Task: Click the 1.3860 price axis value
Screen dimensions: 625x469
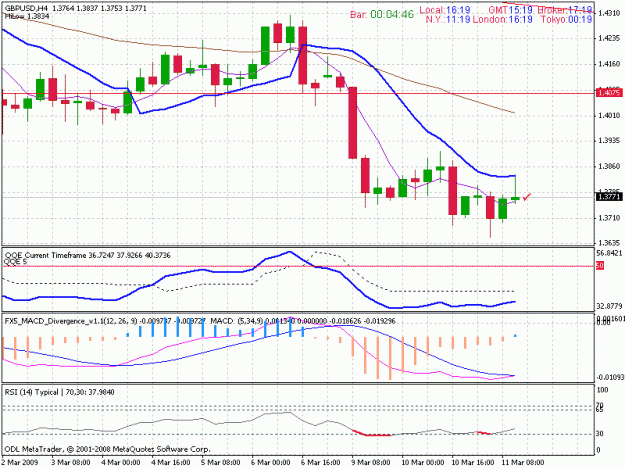Action: click(x=609, y=166)
